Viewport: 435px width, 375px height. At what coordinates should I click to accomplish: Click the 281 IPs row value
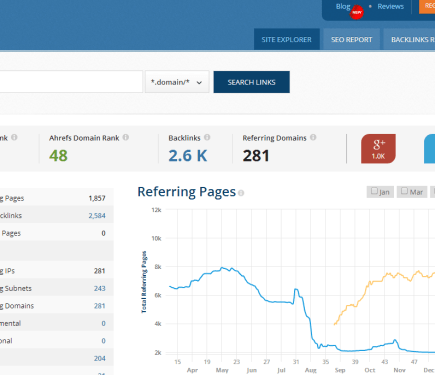99,271
